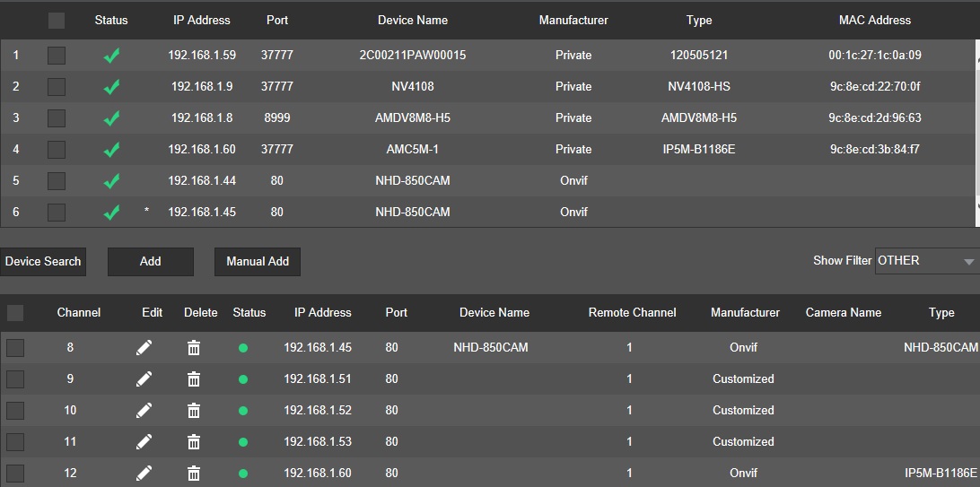Click status checkmark for AMDV8M8-H5 row
The width and height of the screenshot is (980, 487).
(111, 118)
